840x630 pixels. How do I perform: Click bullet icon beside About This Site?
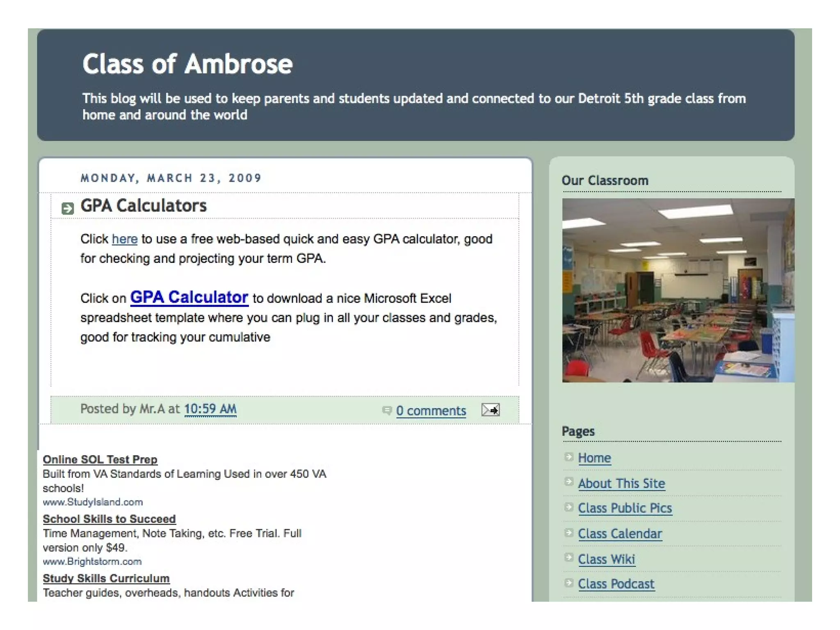tap(568, 482)
